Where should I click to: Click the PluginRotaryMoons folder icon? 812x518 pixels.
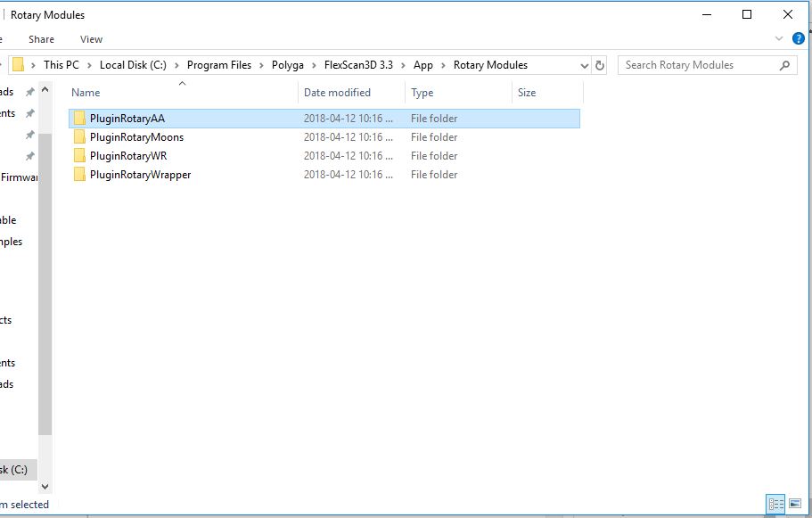(x=79, y=137)
